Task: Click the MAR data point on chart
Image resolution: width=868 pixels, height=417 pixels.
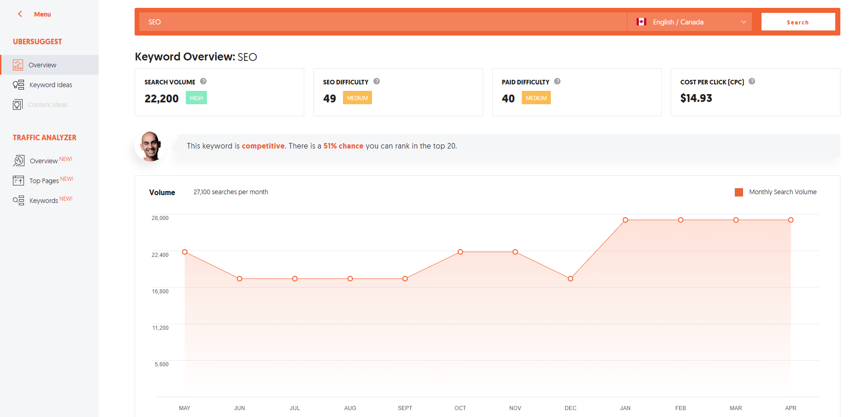Action: point(736,220)
